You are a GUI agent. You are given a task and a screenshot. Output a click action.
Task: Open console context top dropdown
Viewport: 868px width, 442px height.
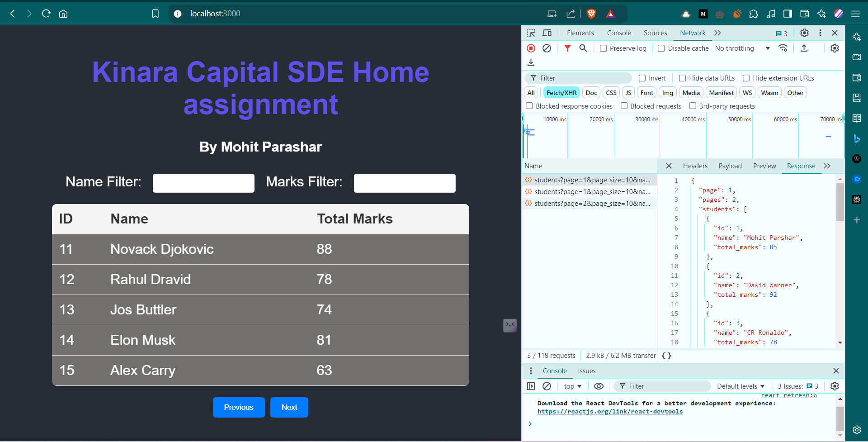click(x=572, y=386)
